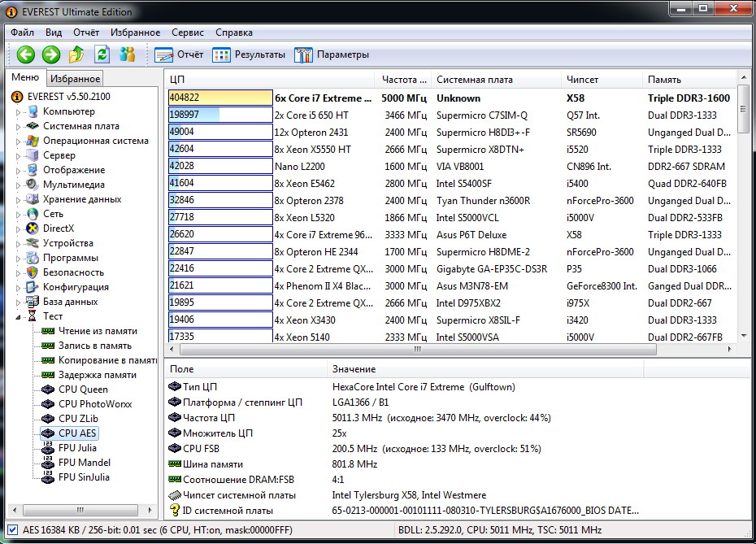Viewport: 756px width, 544px height.
Task: Click the DirectX icon in the tree
Action: (33, 228)
